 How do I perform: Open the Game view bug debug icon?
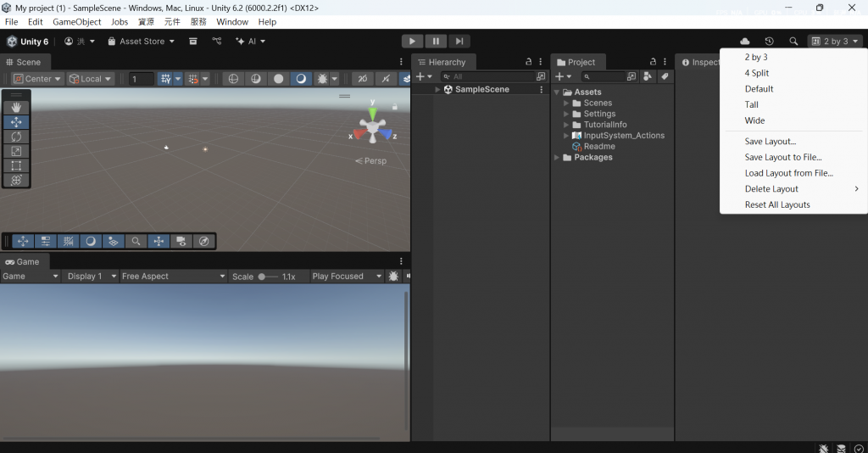(393, 276)
